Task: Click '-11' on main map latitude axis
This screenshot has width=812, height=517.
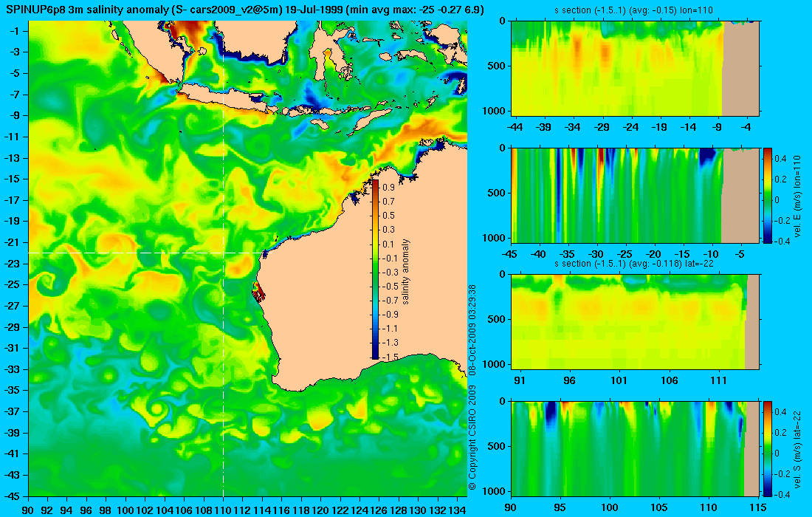Action: [11, 137]
